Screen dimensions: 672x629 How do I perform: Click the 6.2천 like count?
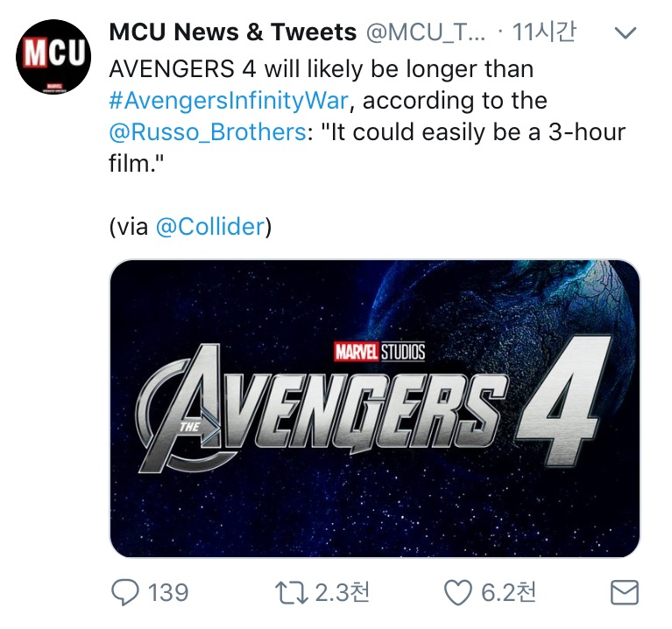pyautogui.click(x=509, y=593)
